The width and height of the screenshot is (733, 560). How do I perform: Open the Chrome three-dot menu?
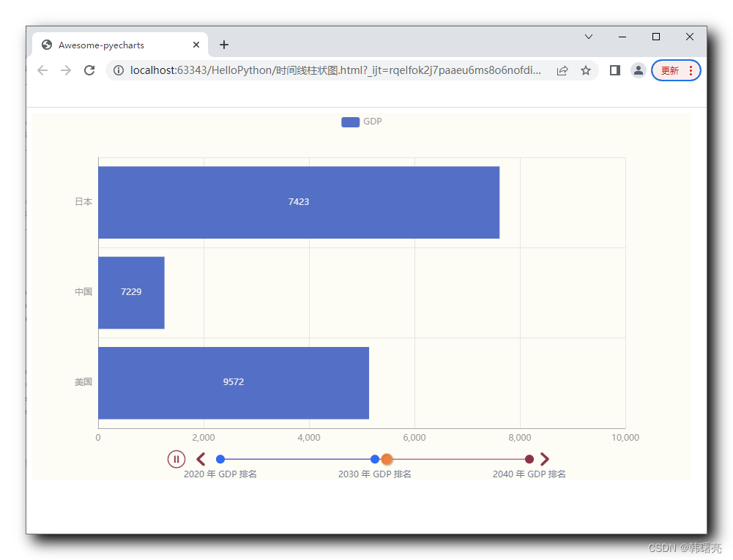[691, 70]
